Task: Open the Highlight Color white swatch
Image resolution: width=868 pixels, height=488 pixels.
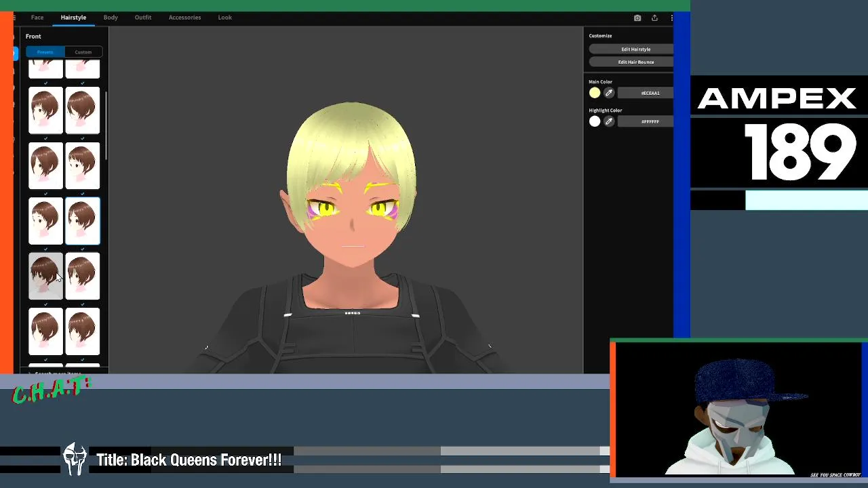Action: tap(595, 121)
